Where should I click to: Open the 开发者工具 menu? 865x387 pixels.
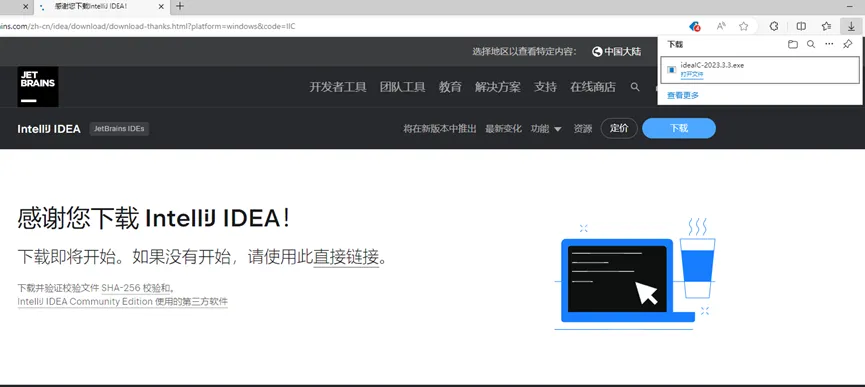pyautogui.click(x=338, y=87)
